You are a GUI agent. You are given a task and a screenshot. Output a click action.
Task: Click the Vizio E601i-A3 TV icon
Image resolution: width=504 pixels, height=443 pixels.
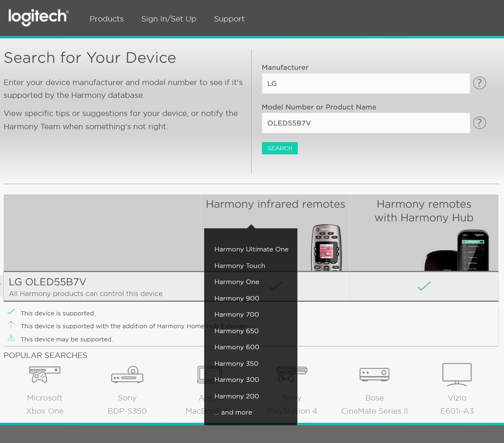pyautogui.click(x=457, y=374)
